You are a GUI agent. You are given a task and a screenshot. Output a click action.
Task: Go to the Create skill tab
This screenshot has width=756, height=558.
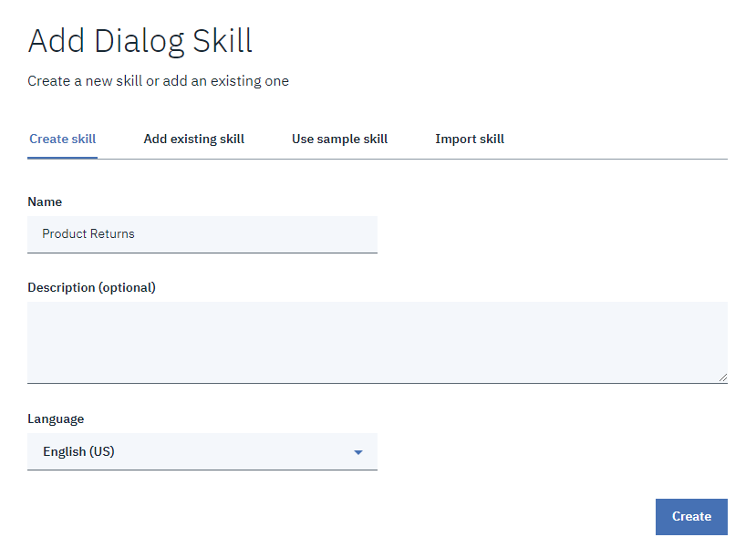(63, 139)
